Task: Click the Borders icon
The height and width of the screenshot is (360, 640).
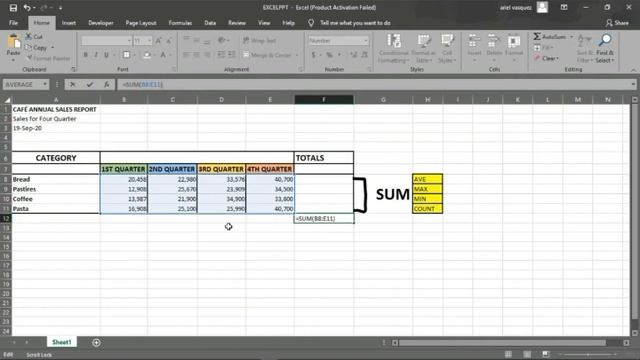Action: (127, 55)
